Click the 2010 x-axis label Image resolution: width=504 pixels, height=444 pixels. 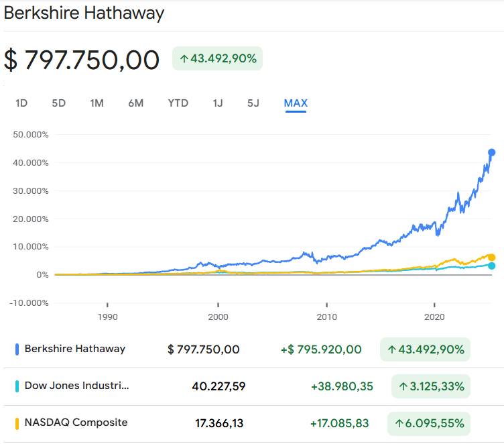327,317
